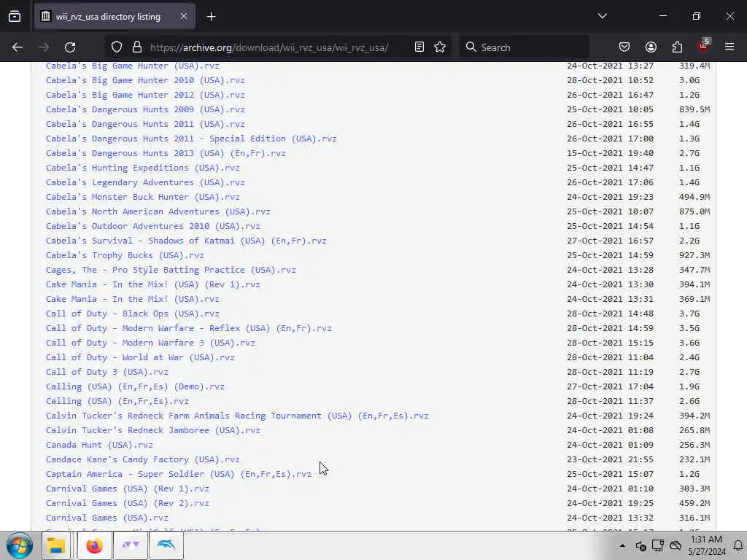The image size is (747, 560).
Task: Open the Extensions puzzle icon
Action: click(x=677, y=47)
